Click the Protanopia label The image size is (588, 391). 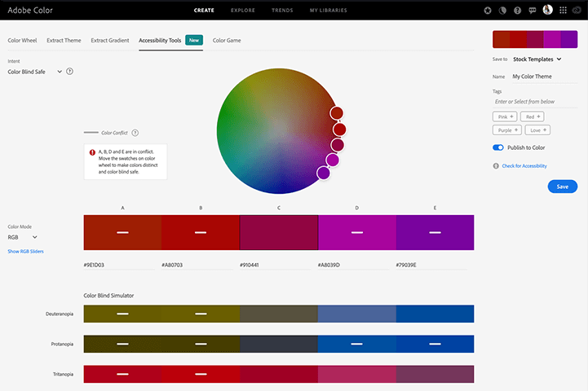coord(62,344)
